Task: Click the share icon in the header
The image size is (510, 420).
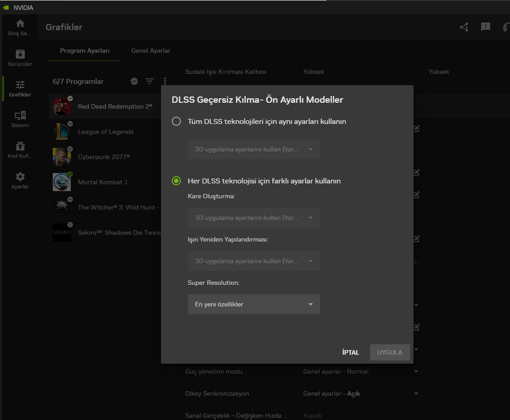Action: [464, 27]
